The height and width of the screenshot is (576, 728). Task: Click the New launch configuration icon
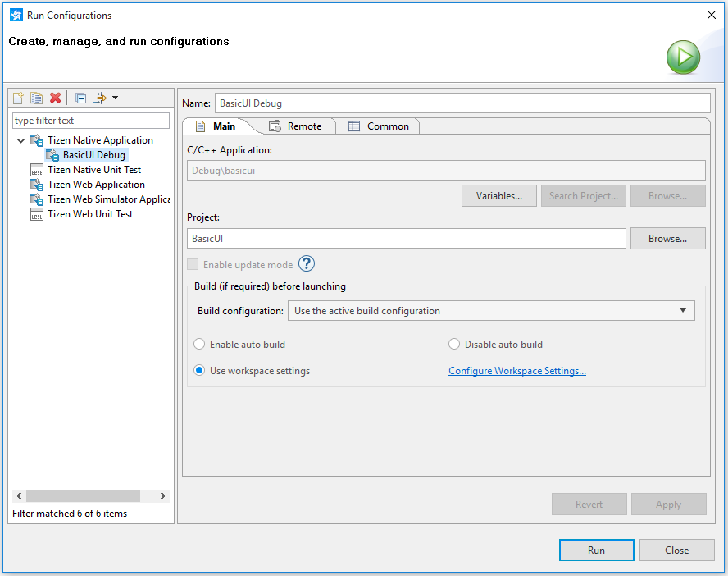pyautogui.click(x=18, y=98)
